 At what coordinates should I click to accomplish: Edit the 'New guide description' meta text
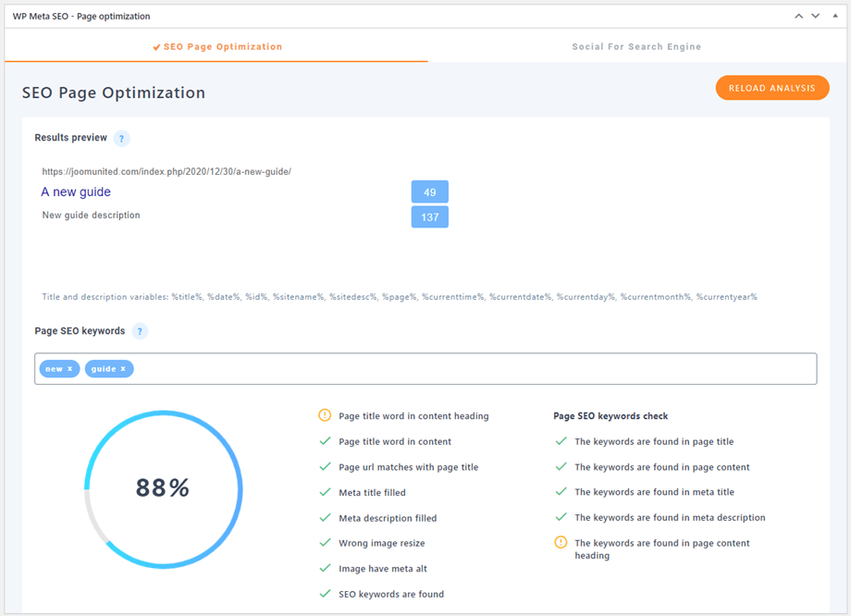[91, 216]
